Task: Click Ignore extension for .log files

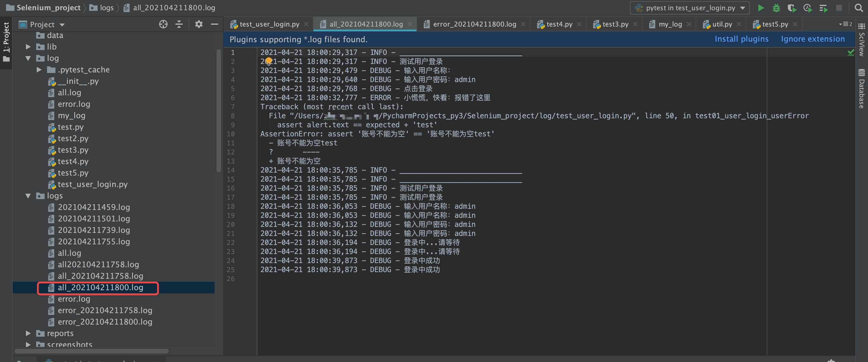Action: [x=813, y=39]
